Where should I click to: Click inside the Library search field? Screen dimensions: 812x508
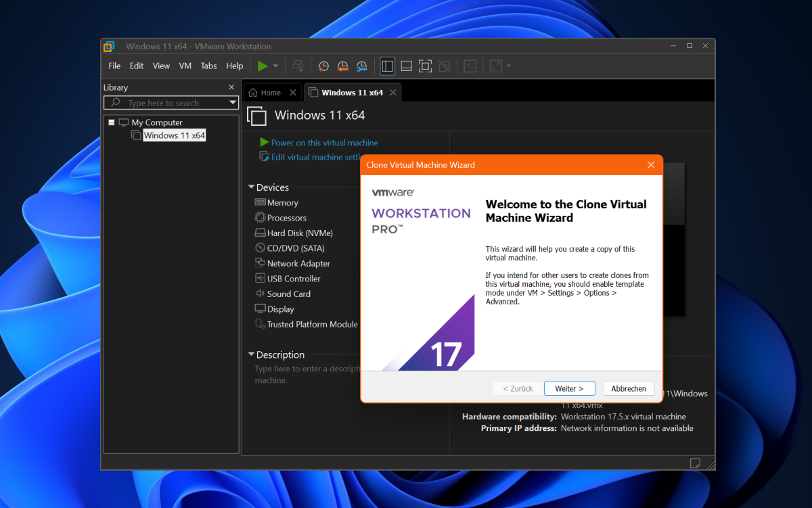pos(169,102)
